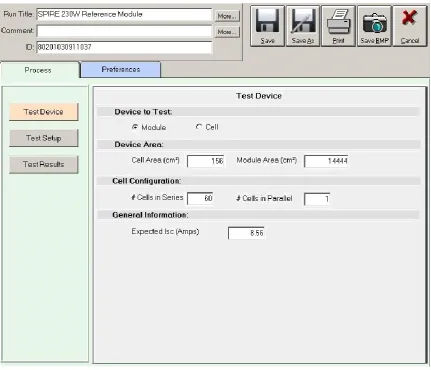
Task: Click into the ID field
Action: pyautogui.click(x=124, y=47)
